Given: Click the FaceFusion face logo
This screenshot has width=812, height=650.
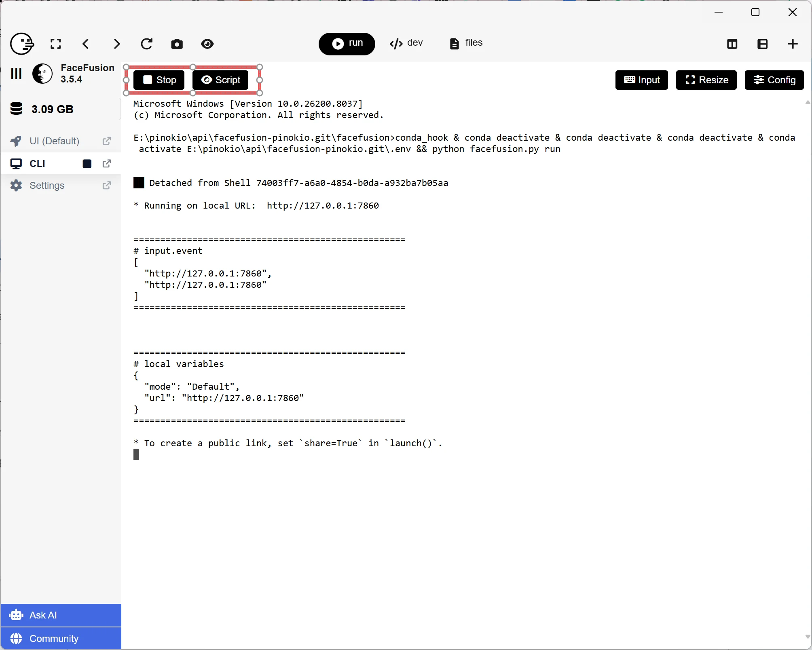Looking at the screenshot, I should coord(42,74).
